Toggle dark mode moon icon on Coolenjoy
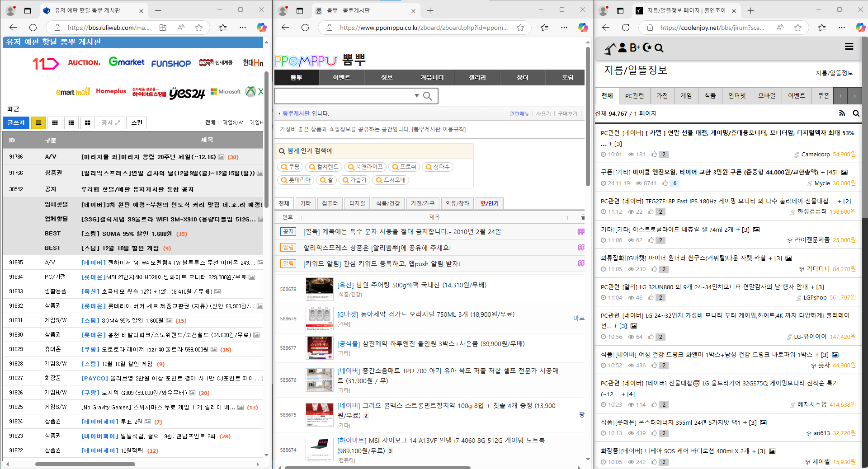The height and width of the screenshot is (469, 868). tap(647, 47)
